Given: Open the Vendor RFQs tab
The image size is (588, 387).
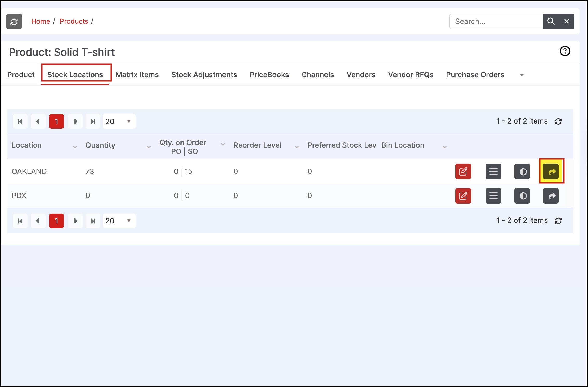Looking at the screenshot, I should 411,75.
